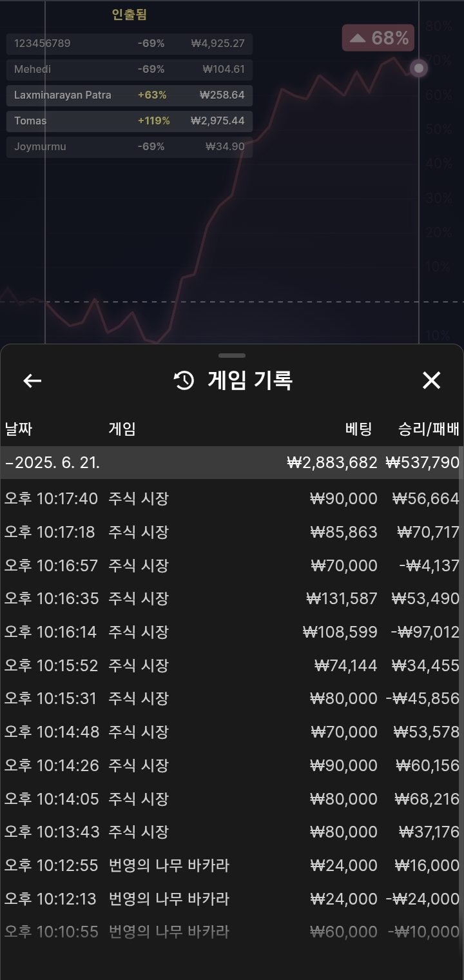Screen dimensions: 464x980
Task: Select the Tomas player row
Action: coord(130,121)
